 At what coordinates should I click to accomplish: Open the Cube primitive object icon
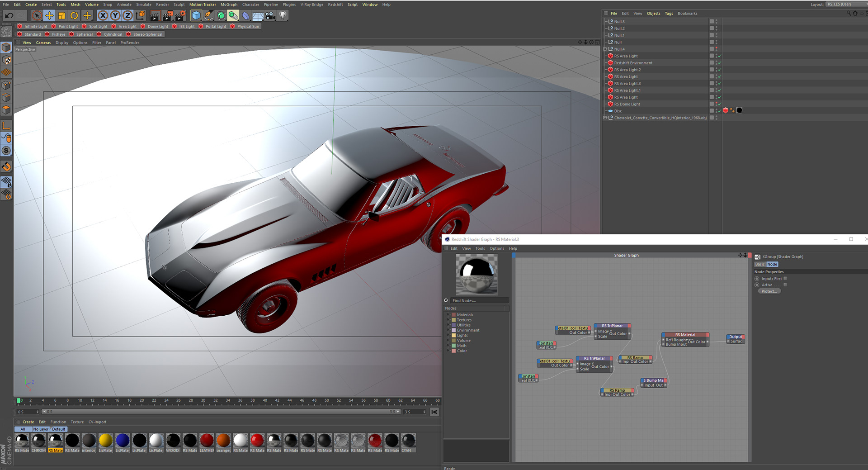196,16
